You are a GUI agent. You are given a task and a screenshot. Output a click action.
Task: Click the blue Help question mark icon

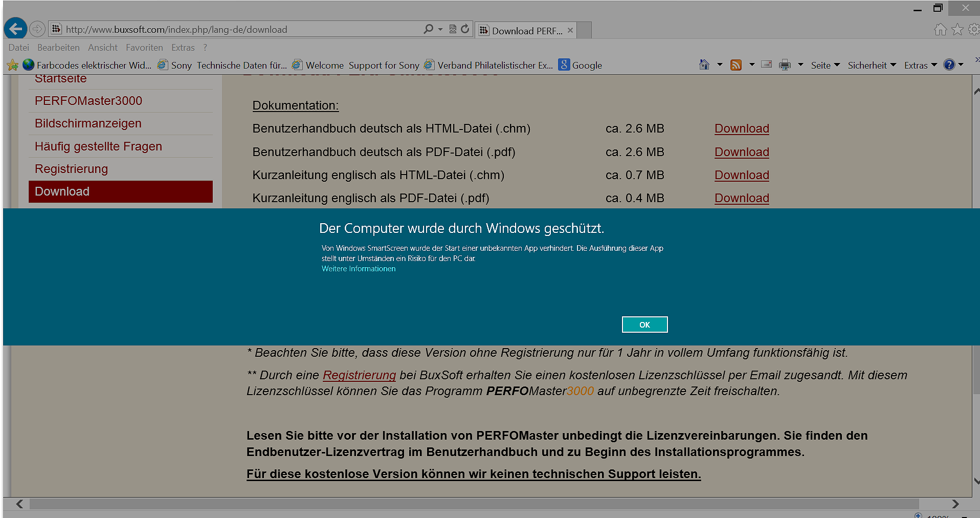(x=949, y=65)
